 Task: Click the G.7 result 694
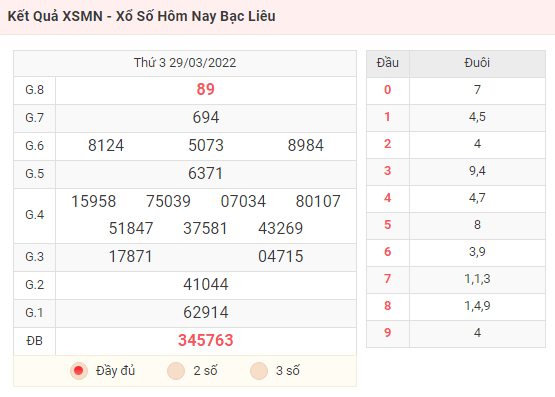pos(206,117)
